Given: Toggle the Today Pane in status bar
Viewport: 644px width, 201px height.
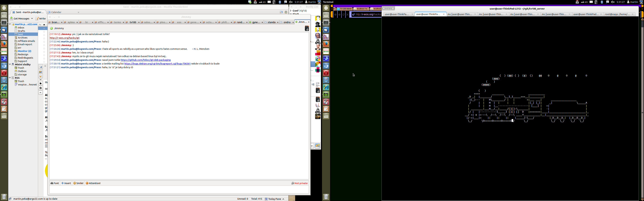Looking at the screenshot, I should coord(275,199).
